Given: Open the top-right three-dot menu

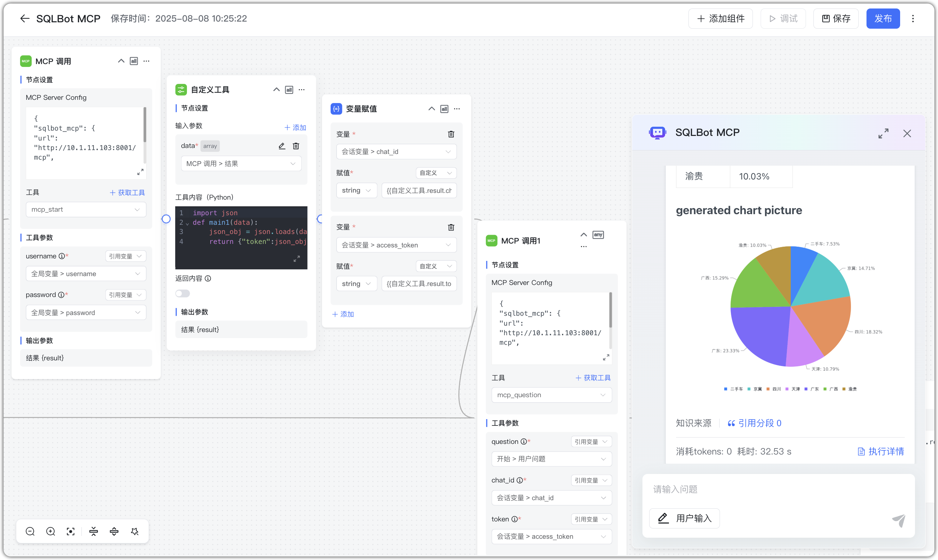Looking at the screenshot, I should (914, 18).
